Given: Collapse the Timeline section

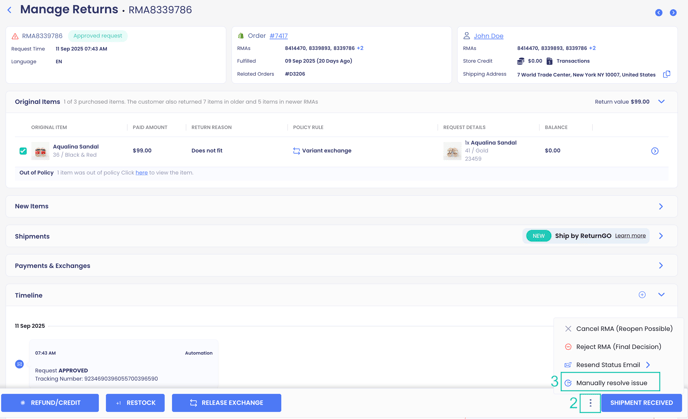Looking at the screenshot, I should tap(661, 295).
